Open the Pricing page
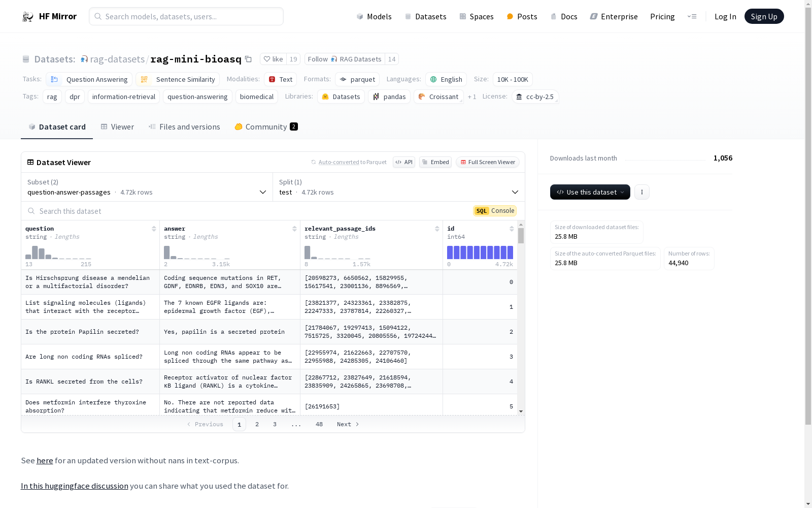Screen dimensions: 812x508 (x=662, y=17)
